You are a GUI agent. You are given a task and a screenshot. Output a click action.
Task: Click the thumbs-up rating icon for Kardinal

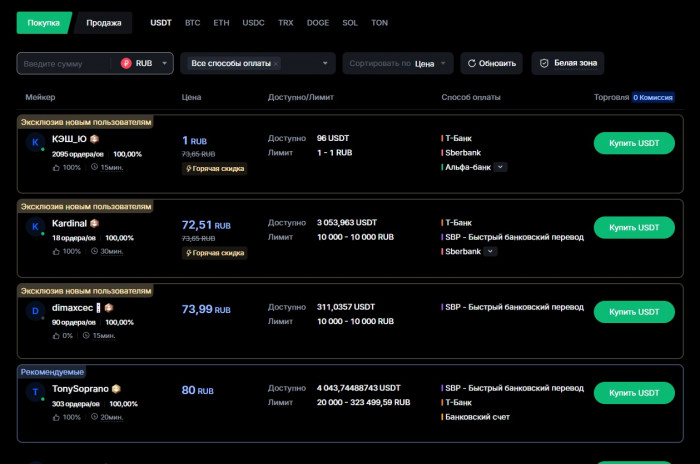(56, 251)
